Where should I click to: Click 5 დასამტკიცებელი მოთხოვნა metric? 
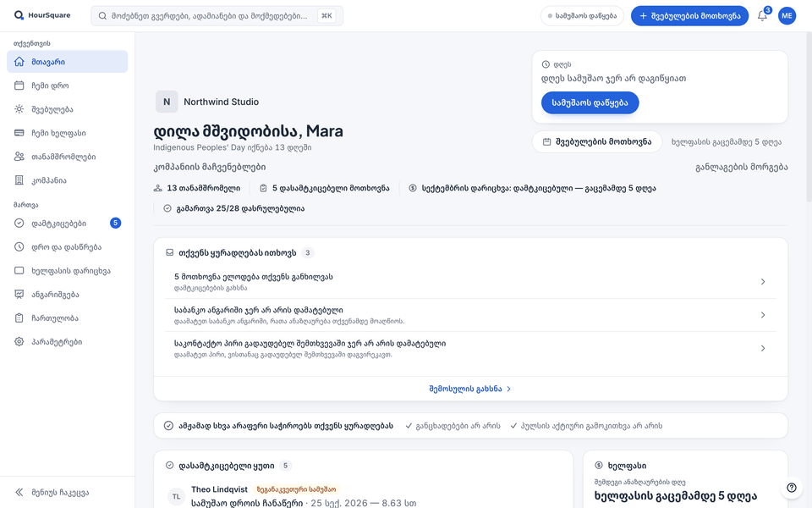click(x=325, y=188)
